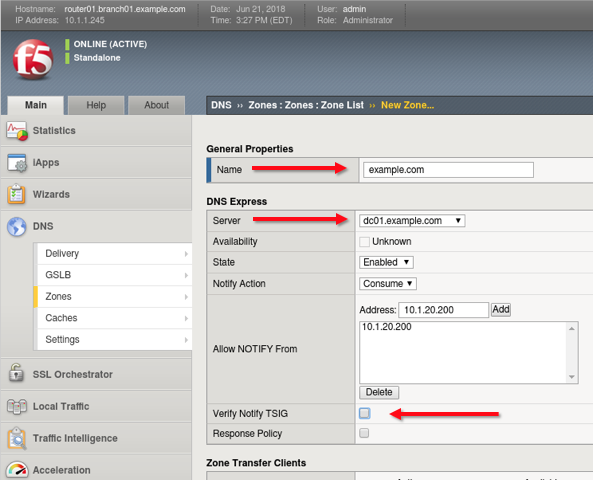Open the Server dropdown showing dc01.example.com
The image size is (593, 480).
click(x=412, y=221)
